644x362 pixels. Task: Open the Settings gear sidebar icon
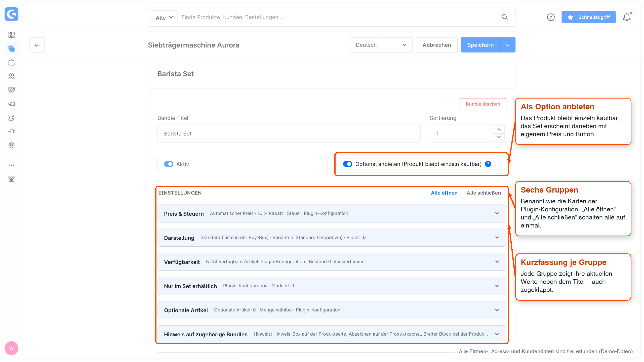[11, 145]
